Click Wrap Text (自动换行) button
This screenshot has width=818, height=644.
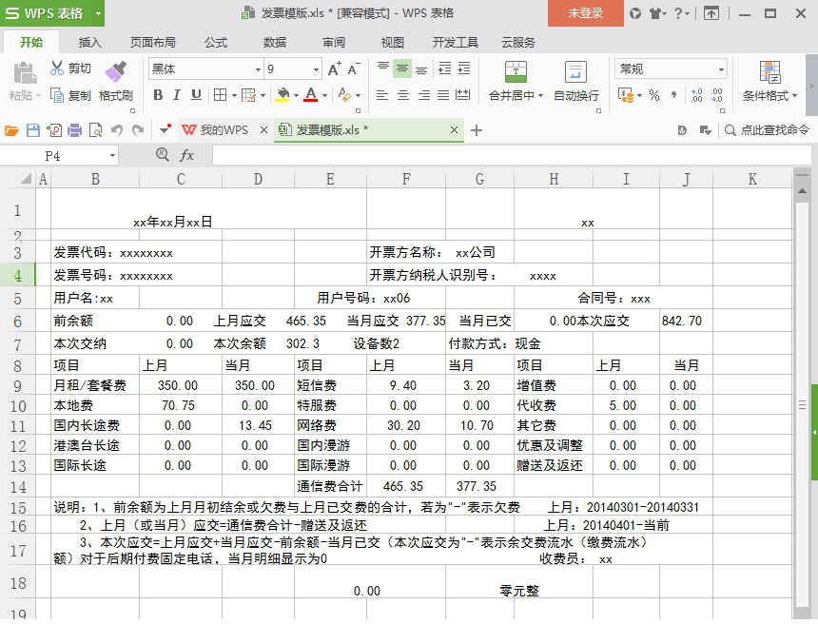tap(576, 81)
